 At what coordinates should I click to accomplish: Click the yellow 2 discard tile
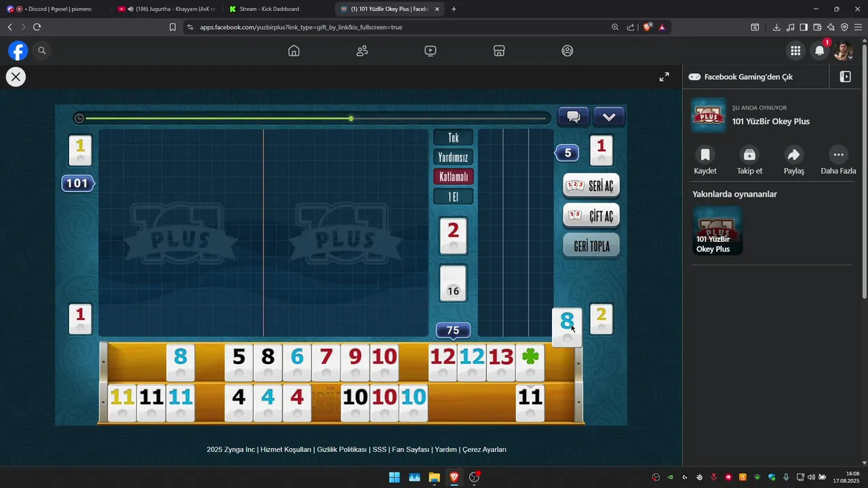pos(601,319)
